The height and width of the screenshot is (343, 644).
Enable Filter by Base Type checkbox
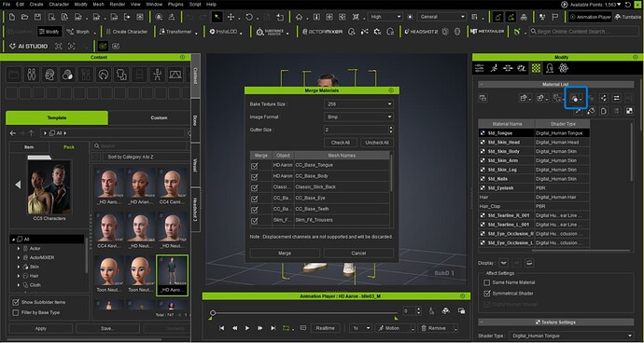point(16,312)
